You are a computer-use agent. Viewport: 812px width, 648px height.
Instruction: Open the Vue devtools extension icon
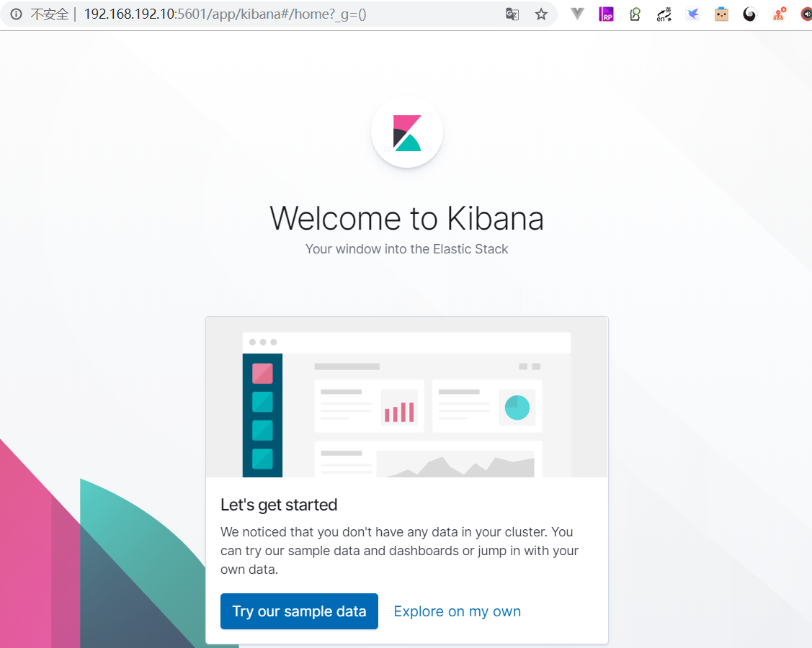[577, 14]
